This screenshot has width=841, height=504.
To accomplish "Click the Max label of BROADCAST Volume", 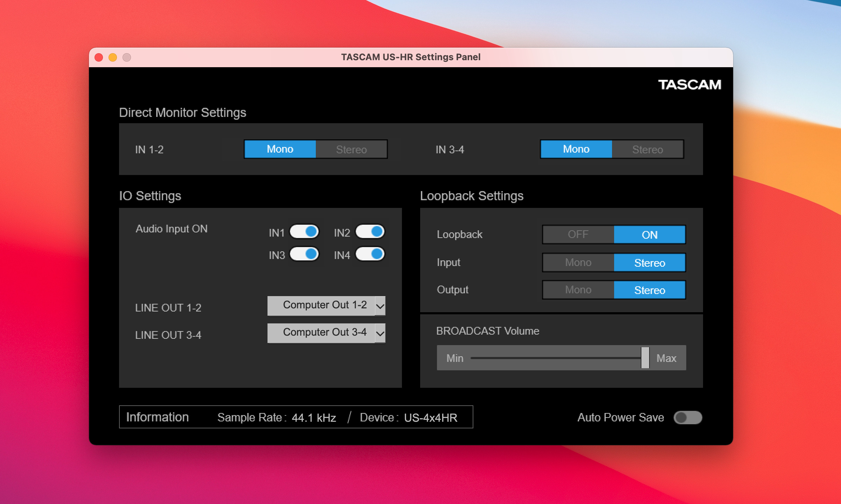I will click(x=666, y=358).
